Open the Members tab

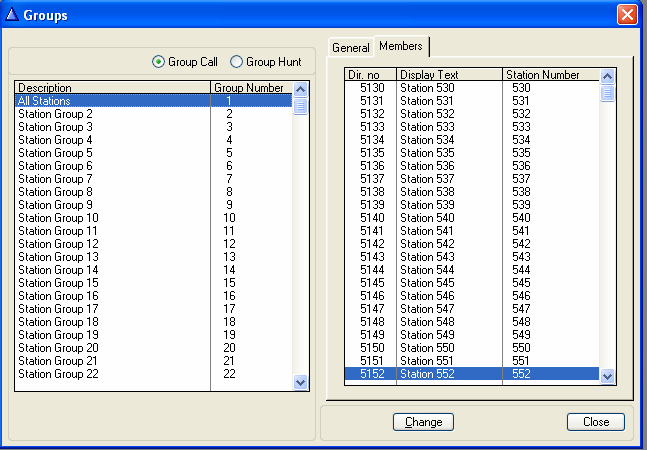pyautogui.click(x=400, y=47)
